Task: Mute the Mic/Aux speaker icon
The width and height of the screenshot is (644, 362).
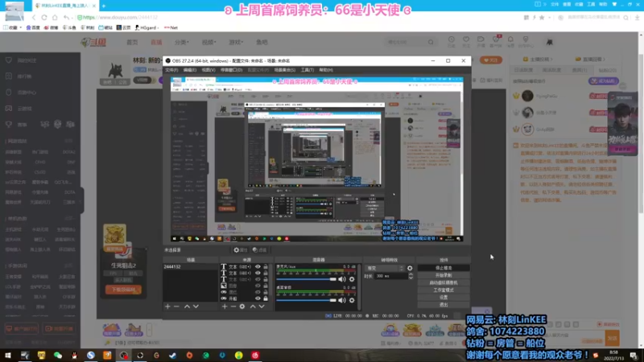Action: [x=342, y=279]
